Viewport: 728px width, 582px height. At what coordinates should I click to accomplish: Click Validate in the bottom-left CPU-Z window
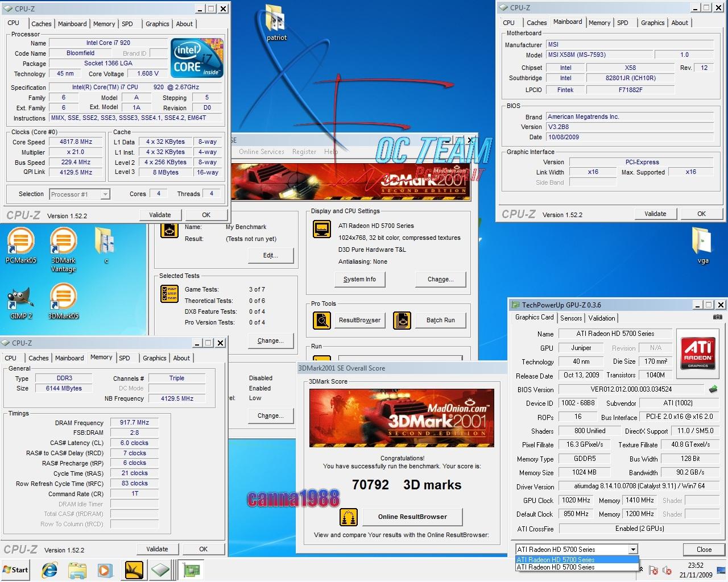[x=157, y=549]
